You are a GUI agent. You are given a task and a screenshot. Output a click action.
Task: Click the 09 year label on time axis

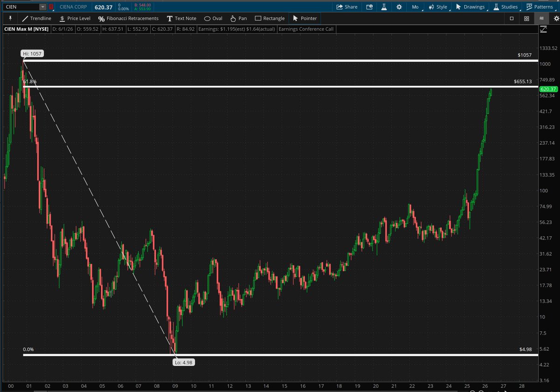click(x=175, y=386)
